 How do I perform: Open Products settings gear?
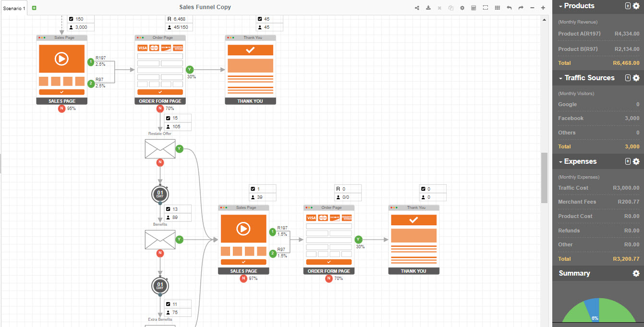tap(636, 6)
